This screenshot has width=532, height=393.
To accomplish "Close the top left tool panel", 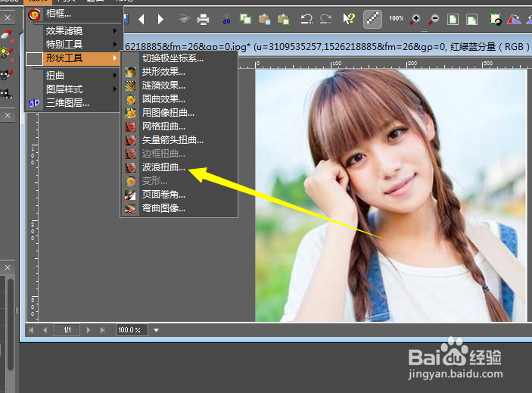I will coord(8,17).
